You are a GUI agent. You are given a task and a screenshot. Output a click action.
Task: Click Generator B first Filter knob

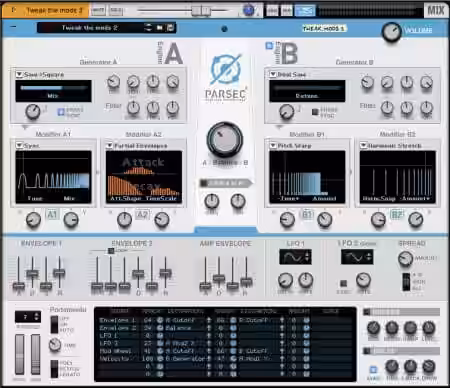click(387, 107)
